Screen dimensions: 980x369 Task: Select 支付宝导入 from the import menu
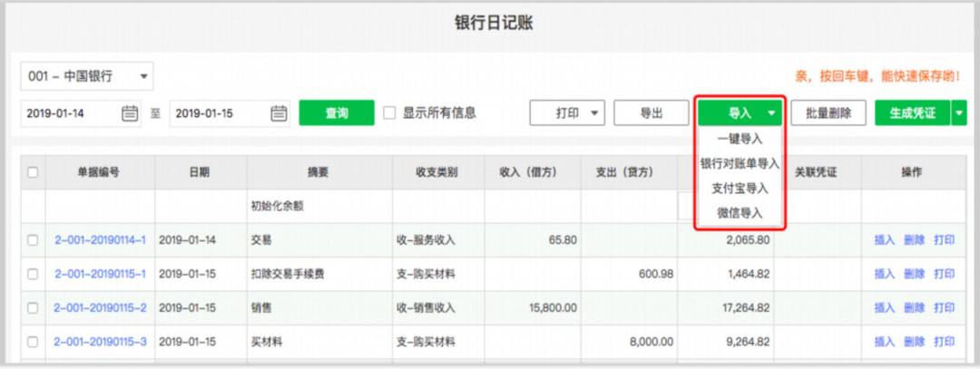(740, 188)
